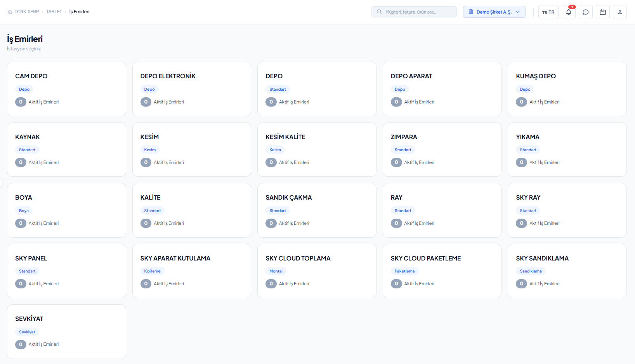Image resolution: width=635 pixels, height=364 pixels.
Task: Switch language using the TR button
Action: coord(548,12)
